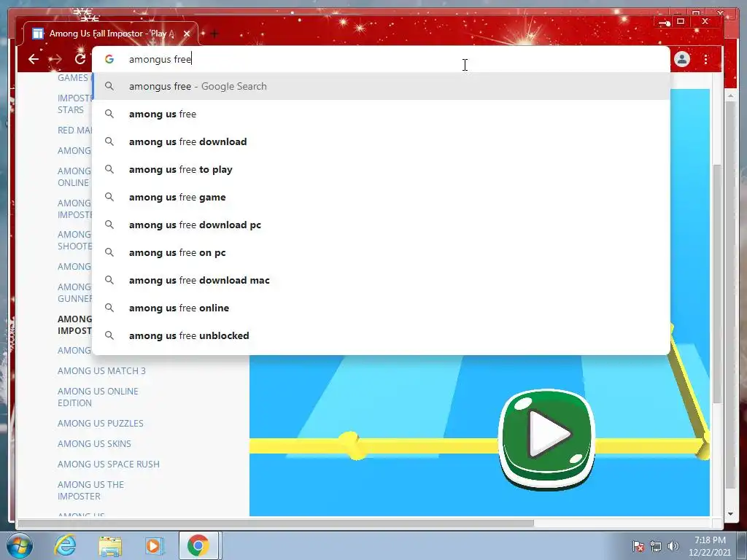Close the Among Us Fall Impostor tab

coord(187,34)
